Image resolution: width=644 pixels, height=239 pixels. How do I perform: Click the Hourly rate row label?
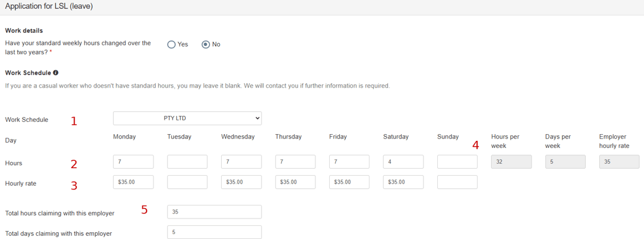(20, 184)
